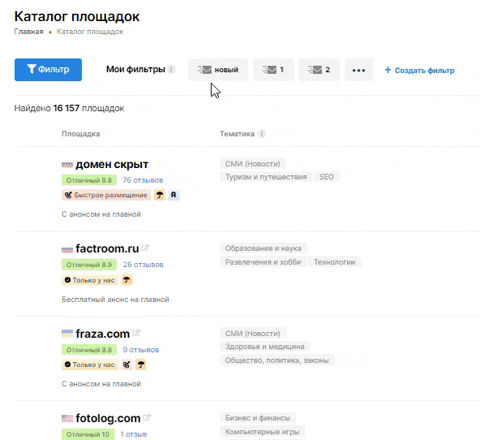The image size is (480, 440).
Task: Open the 9 отзывов reviews link
Action: (141, 350)
